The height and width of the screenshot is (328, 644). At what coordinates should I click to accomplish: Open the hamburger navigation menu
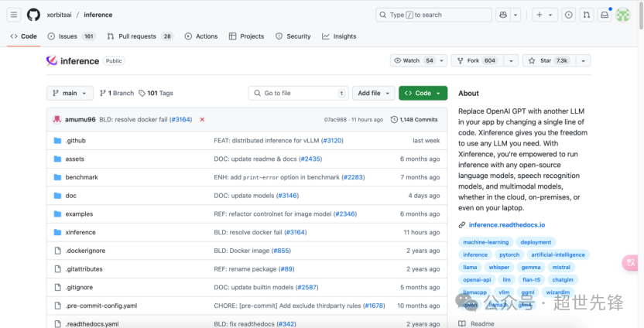click(14, 15)
